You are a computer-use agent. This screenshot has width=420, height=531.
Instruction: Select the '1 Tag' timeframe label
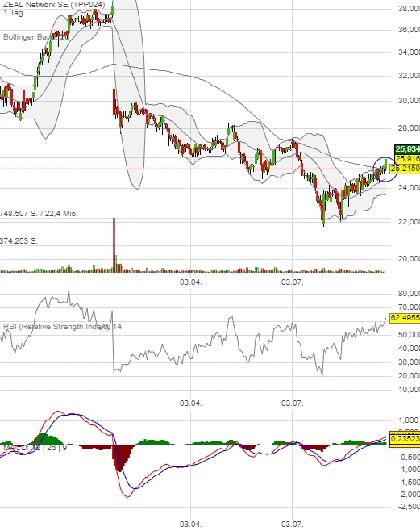click(13, 13)
